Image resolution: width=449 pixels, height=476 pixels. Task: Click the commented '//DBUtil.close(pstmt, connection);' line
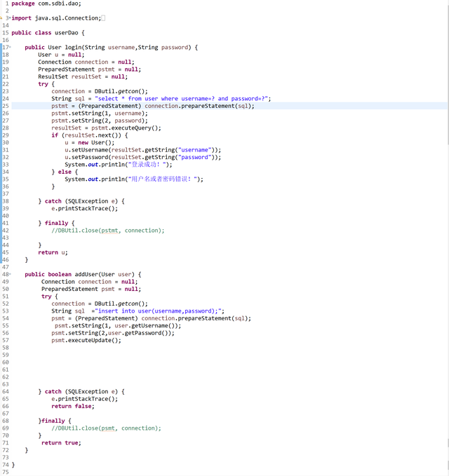(x=108, y=231)
